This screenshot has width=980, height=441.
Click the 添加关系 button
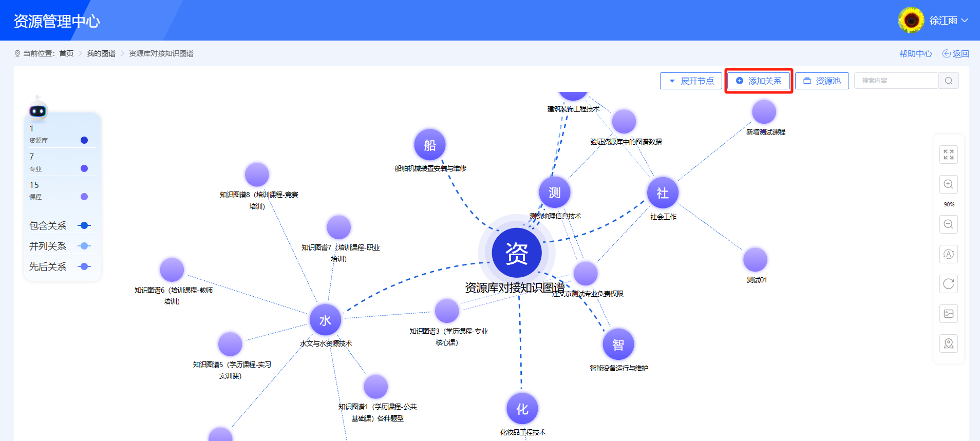pyautogui.click(x=759, y=81)
